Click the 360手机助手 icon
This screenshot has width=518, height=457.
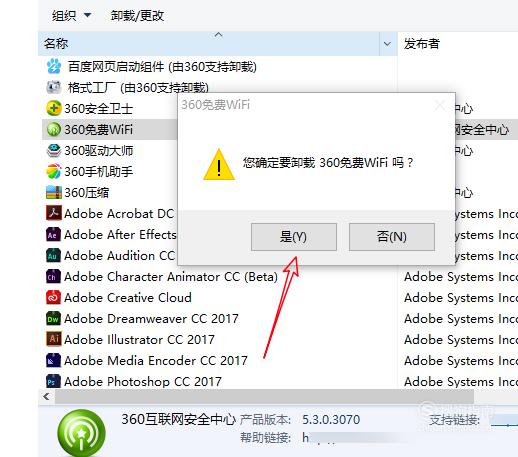point(53,171)
